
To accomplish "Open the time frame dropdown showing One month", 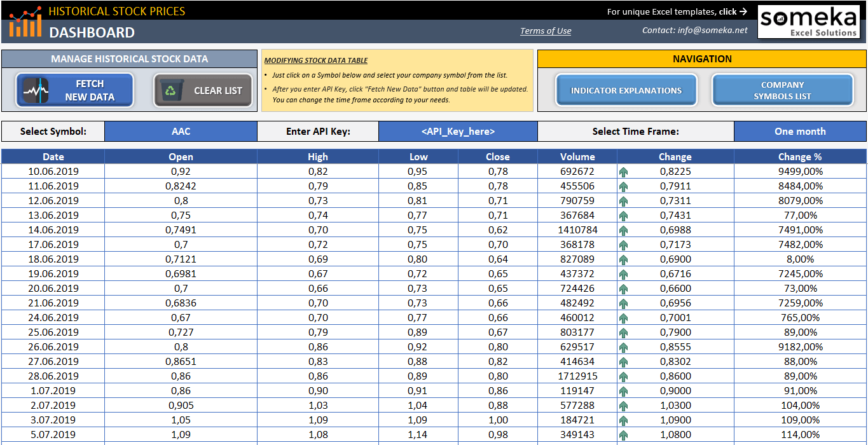I will point(799,132).
